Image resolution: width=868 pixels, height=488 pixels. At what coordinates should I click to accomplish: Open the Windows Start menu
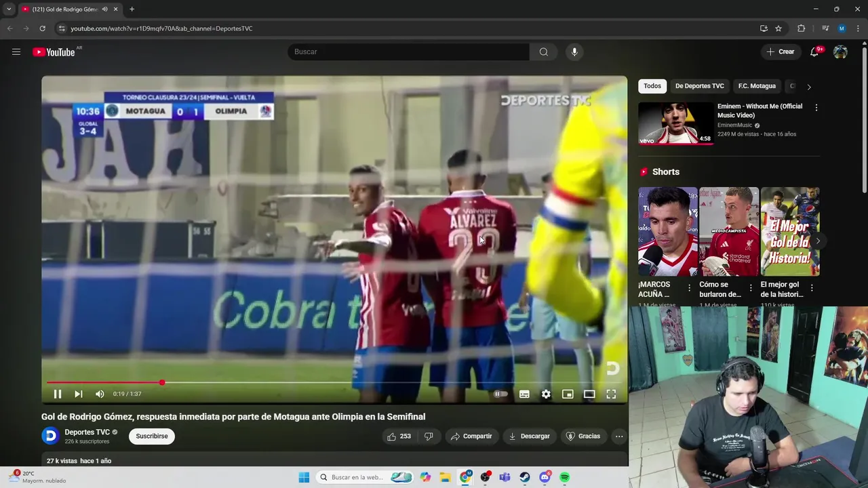pos(304,477)
